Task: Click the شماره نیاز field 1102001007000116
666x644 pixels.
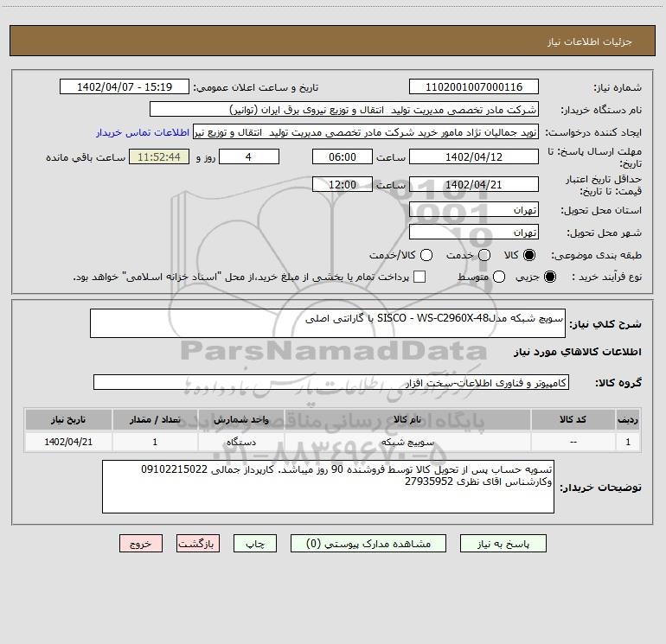Action: tap(474, 86)
